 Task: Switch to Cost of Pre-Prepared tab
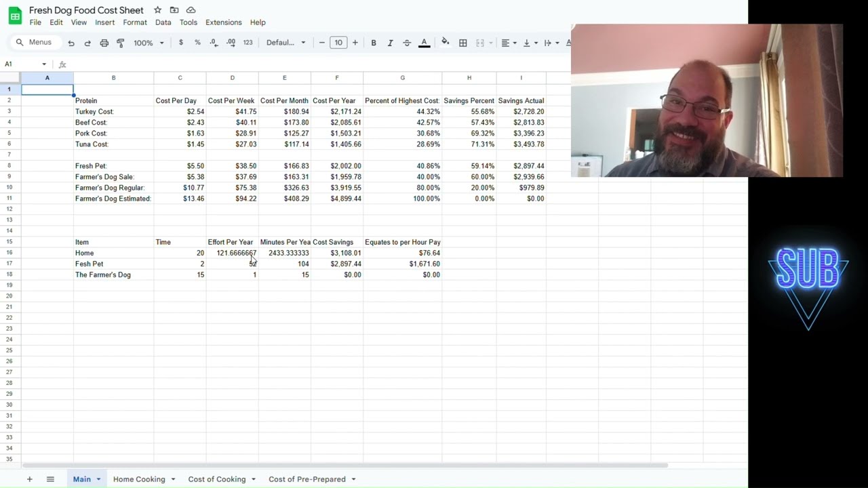click(x=307, y=479)
